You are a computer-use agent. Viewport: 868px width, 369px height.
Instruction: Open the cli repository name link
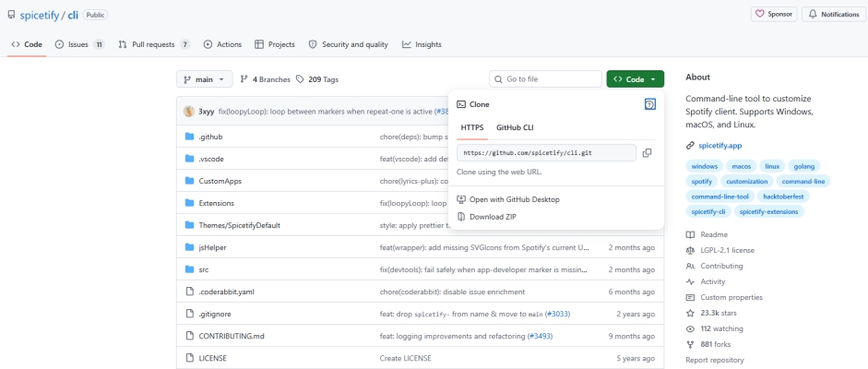73,15
